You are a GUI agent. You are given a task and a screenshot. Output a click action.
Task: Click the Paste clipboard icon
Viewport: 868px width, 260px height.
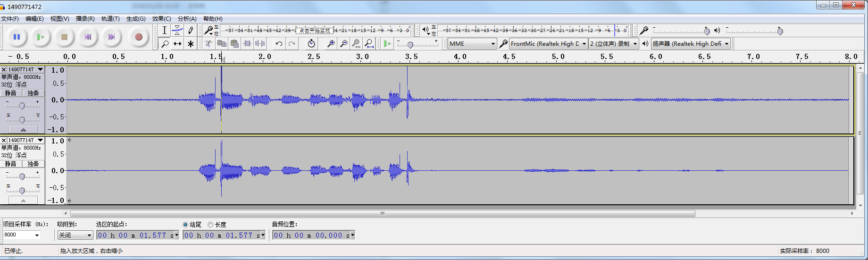coord(234,44)
